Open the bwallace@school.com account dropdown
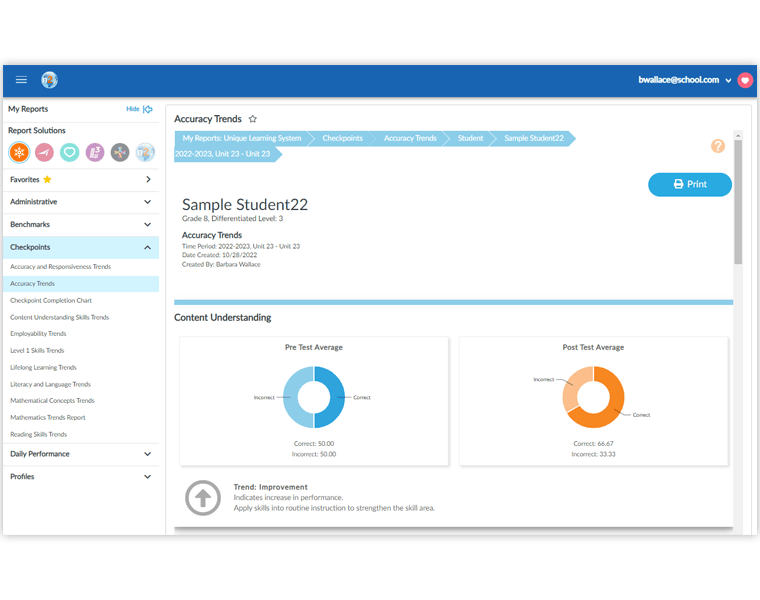760x600 pixels. click(684, 80)
